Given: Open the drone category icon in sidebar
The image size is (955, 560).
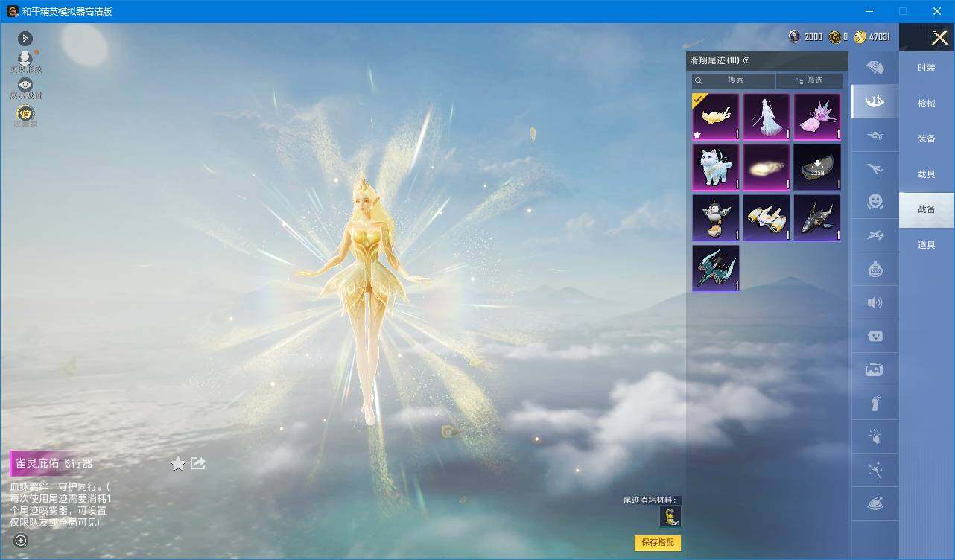Looking at the screenshot, I should tap(875, 135).
